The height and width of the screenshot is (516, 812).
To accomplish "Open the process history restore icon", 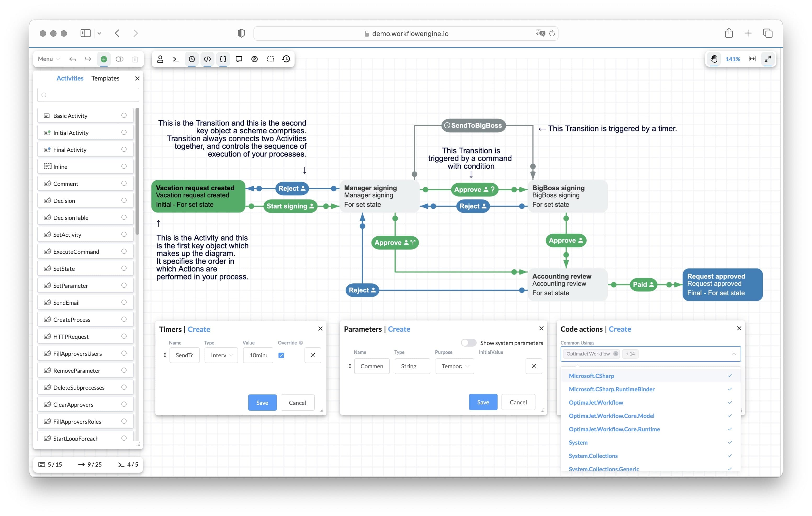I will [x=286, y=59].
